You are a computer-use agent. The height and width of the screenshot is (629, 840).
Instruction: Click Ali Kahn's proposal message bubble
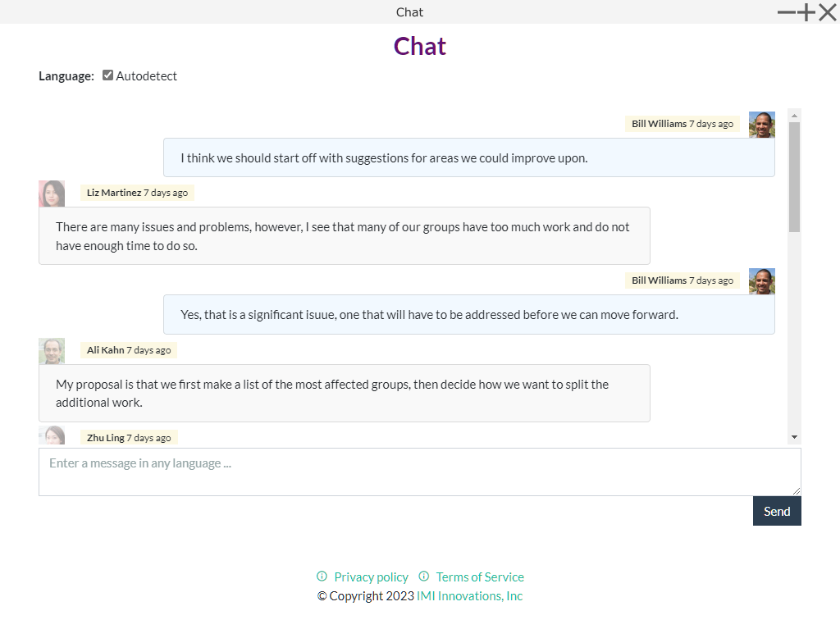pos(344,393)
